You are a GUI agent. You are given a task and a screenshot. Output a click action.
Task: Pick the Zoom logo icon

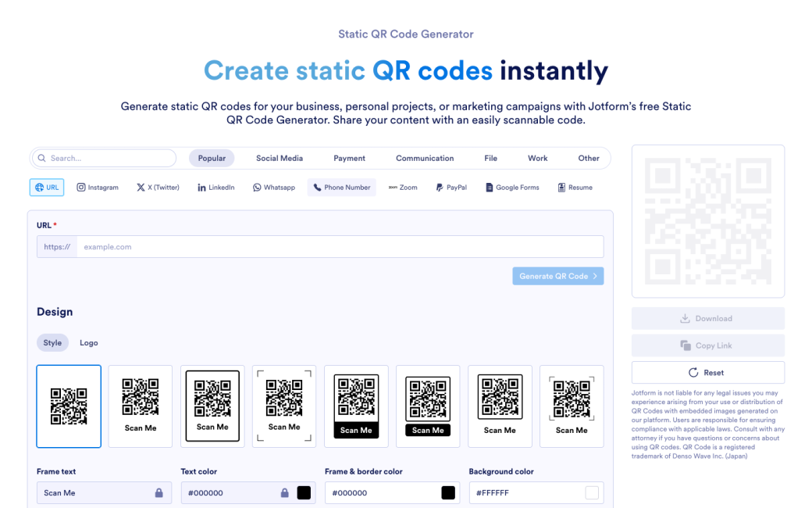tap(393, 187)
